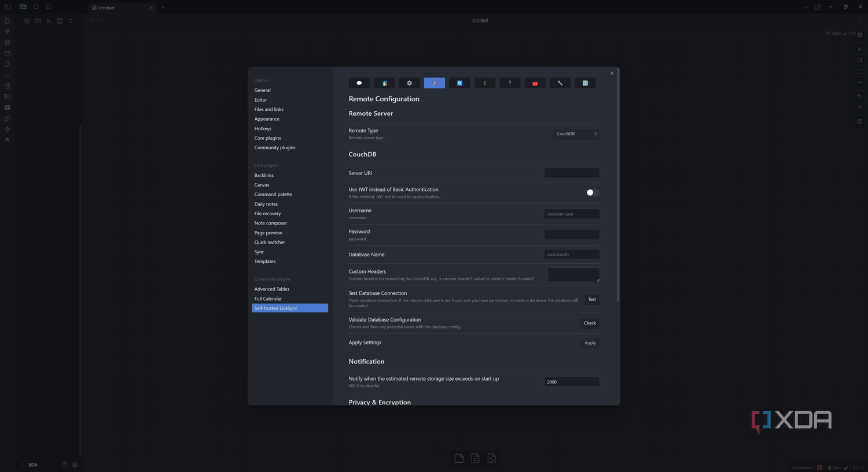The image size is (868, 472).
Task: Add a card using the bottom canvas icon
Action: pyautogui.click(x=459, y=459)
